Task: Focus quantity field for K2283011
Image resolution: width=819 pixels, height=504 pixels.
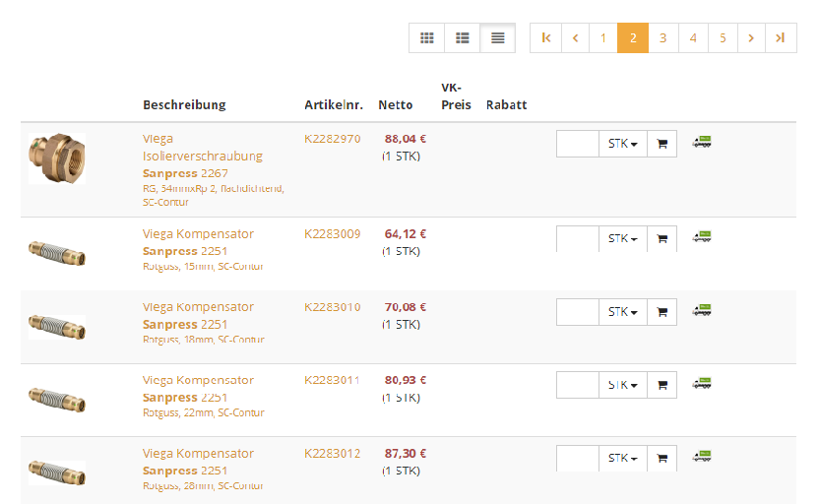Action: [577, 385]
